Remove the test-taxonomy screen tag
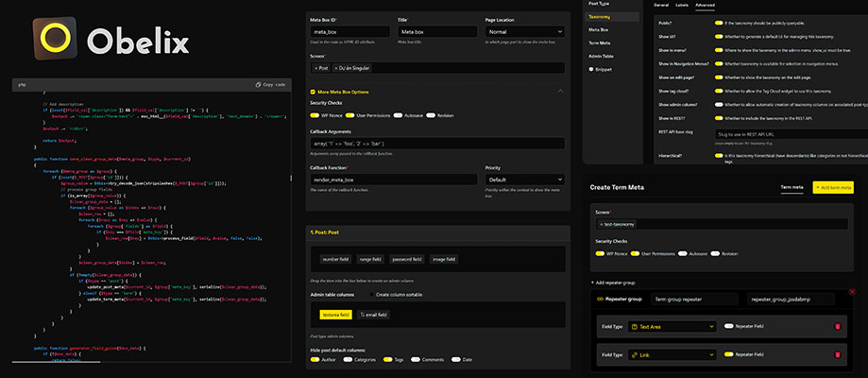Screen dimensions: 868x378 point(602,224)
